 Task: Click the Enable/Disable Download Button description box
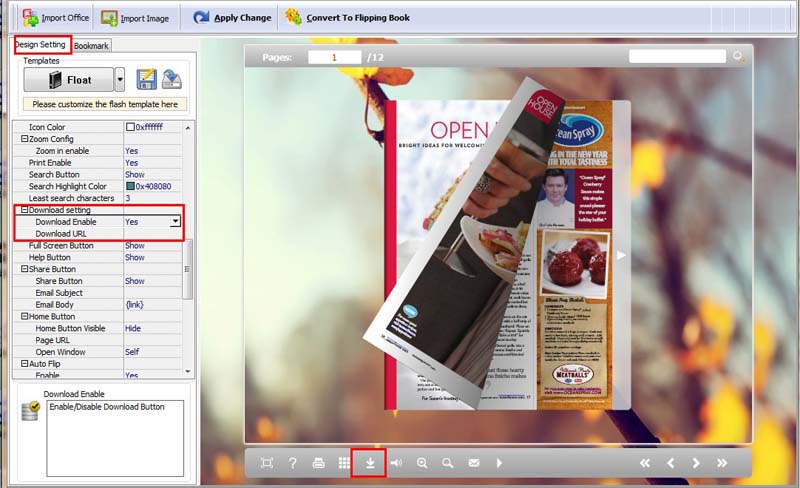115,438
